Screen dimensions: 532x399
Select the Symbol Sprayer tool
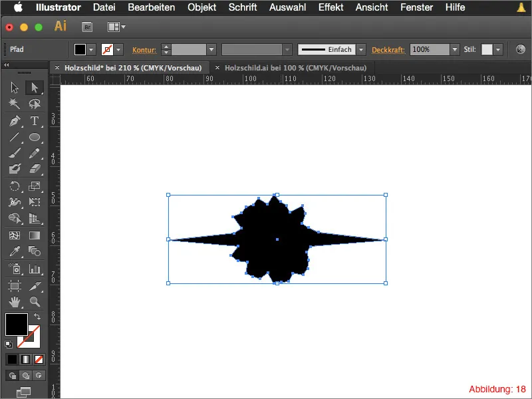[x=15, y=269]
